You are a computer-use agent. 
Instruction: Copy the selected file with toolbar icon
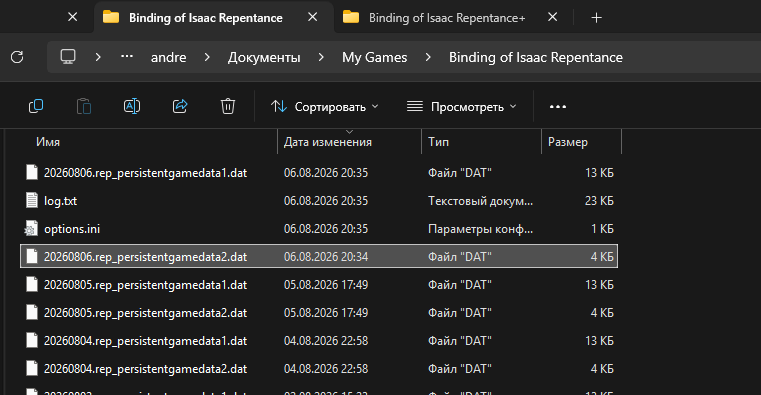(36, 106)
